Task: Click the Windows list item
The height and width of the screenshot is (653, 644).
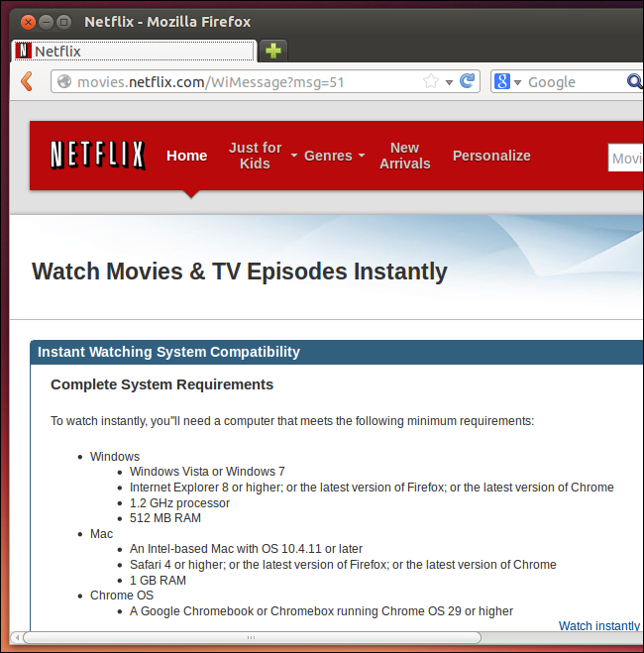Action: click(x=115, y=457)
